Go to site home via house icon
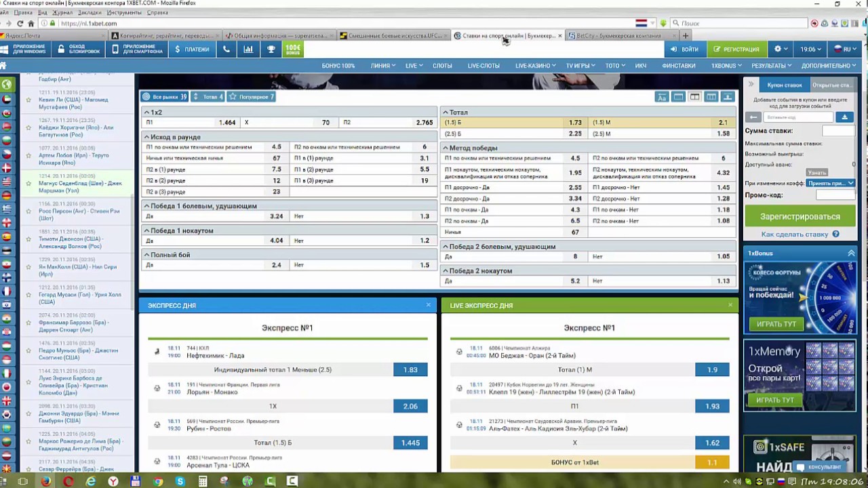Image resolution: width=868 pixels, height=488 pixels. click(x=3, y=66)
